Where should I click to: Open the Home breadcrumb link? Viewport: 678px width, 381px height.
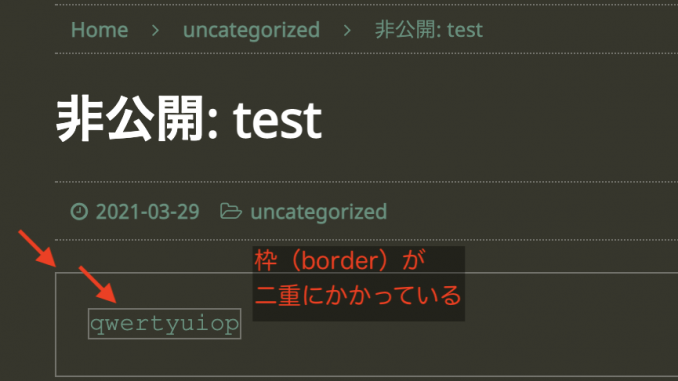click(x=99, y=30)
